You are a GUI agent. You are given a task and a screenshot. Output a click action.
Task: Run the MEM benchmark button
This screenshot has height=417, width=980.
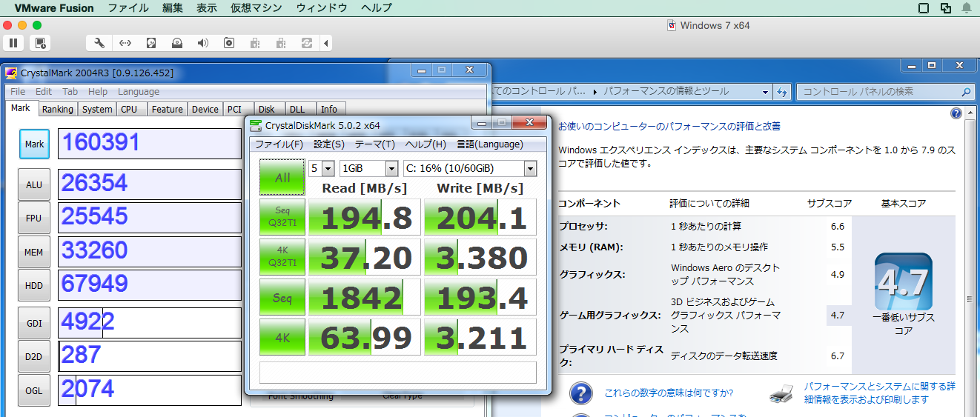[x=34, y=252]
